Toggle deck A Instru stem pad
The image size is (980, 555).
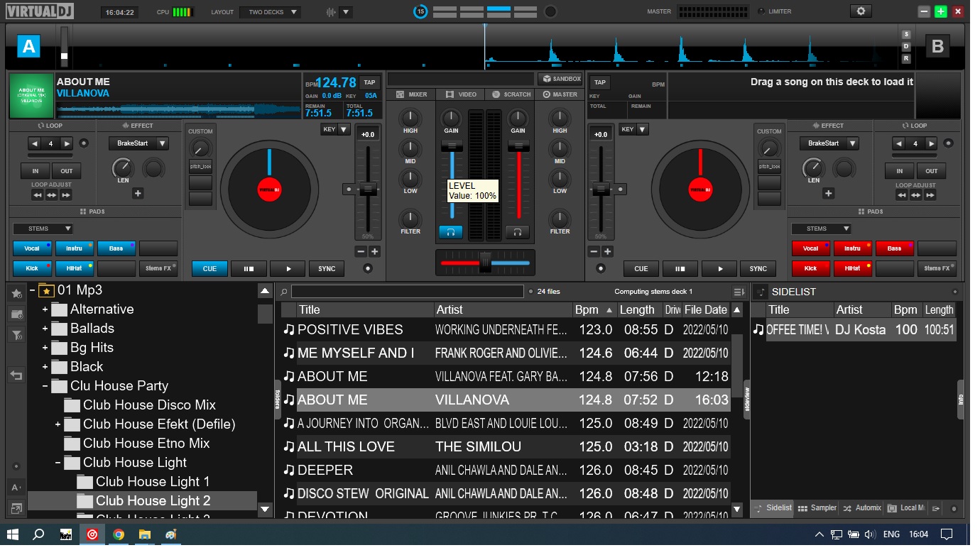click(75, 248)
